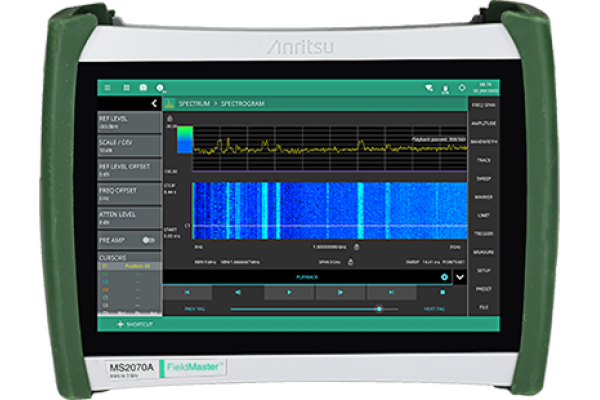Screen dimensions: 600x400
Task: Open the TRACE menu
Action: pos(484,160)
